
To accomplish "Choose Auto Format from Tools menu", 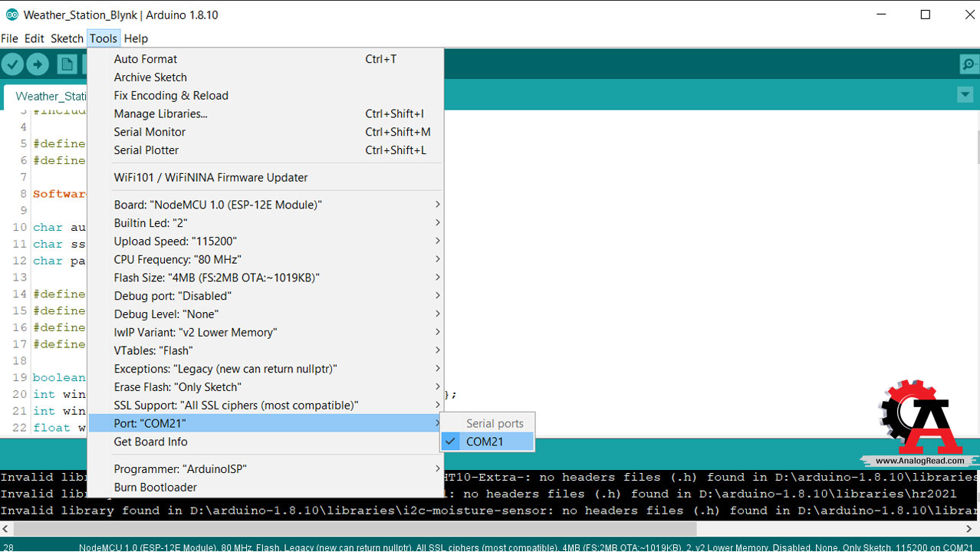I will (265, 59).
